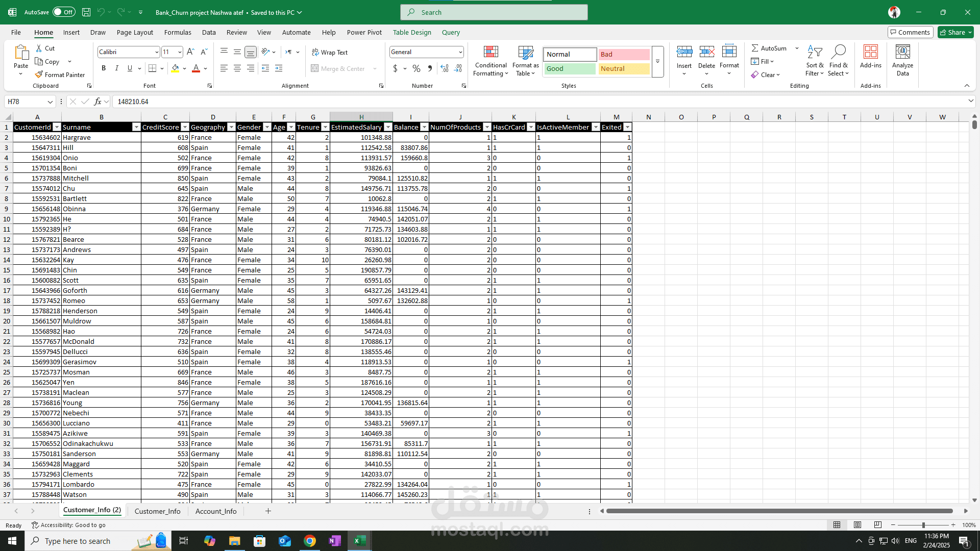Open Geography column filter dropdown
The height and width of the screenshot is (551, 980).
[x=231, y=127]
